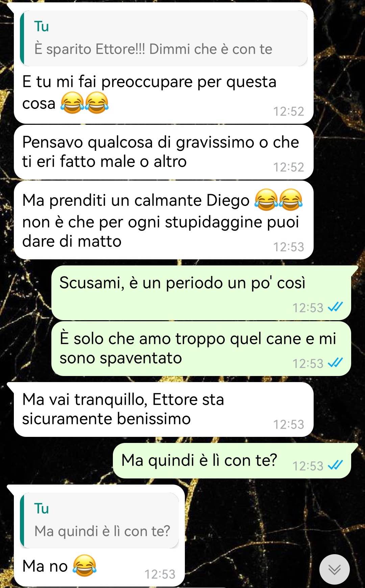Viewport: 365px width, 588px height.
Task: Tap read ticks on sent 'Ma quindi è lì con te?'
Action: (336, 465)
